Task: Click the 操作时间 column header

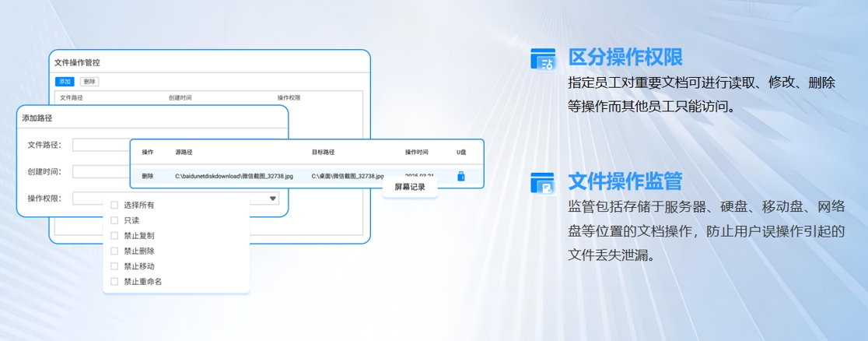Action: point(416,152)
